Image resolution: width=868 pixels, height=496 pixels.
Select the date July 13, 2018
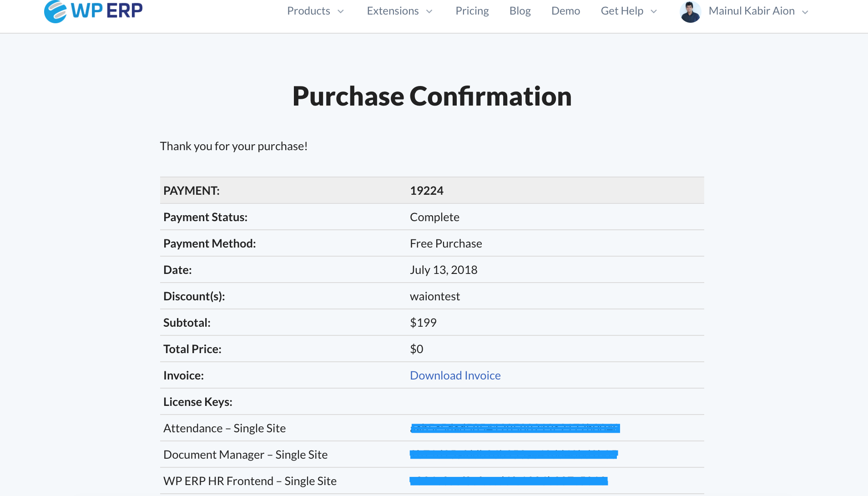(x=444, y=270)
